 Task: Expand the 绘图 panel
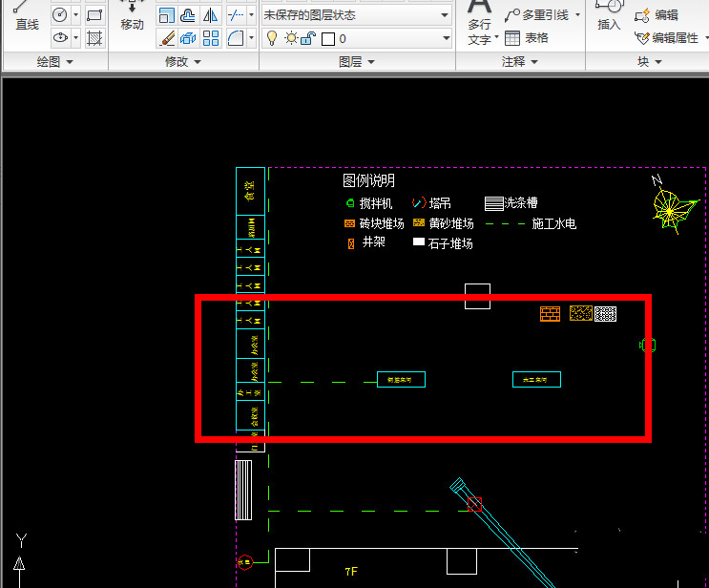coord(54,61)
